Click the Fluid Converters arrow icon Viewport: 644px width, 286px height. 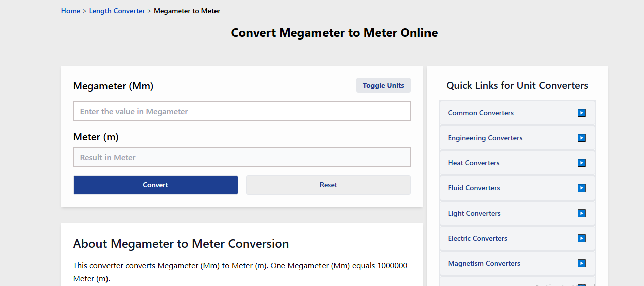pos(582,188)
